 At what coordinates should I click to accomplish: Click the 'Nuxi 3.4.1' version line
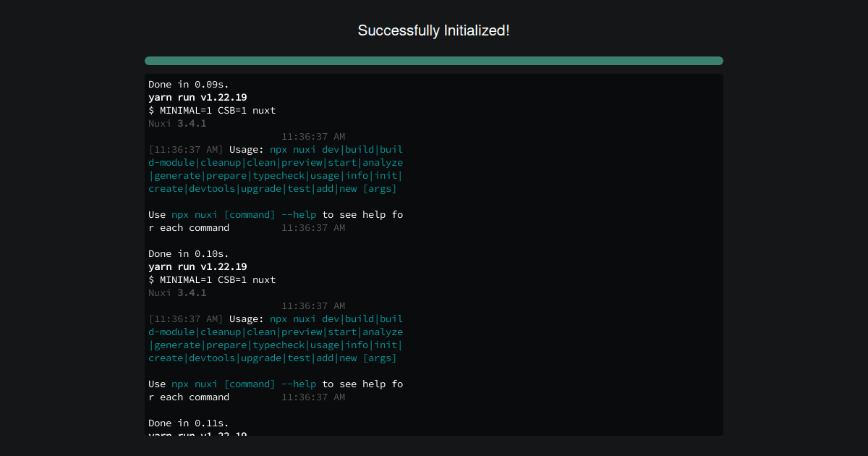[x=176, y=123]
